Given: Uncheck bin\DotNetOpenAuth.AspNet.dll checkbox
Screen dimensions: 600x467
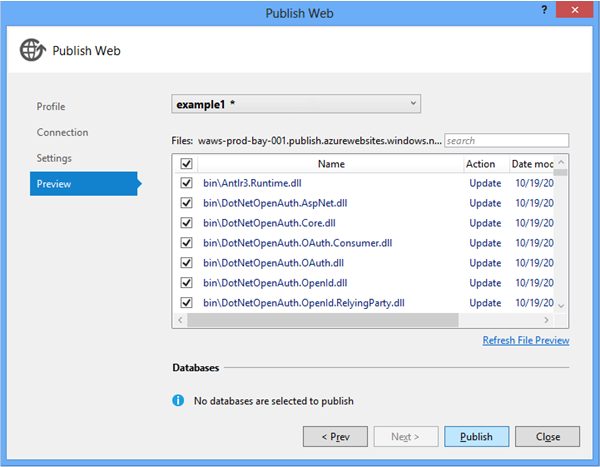Looking at the screenshot, I should coord(186,203).
